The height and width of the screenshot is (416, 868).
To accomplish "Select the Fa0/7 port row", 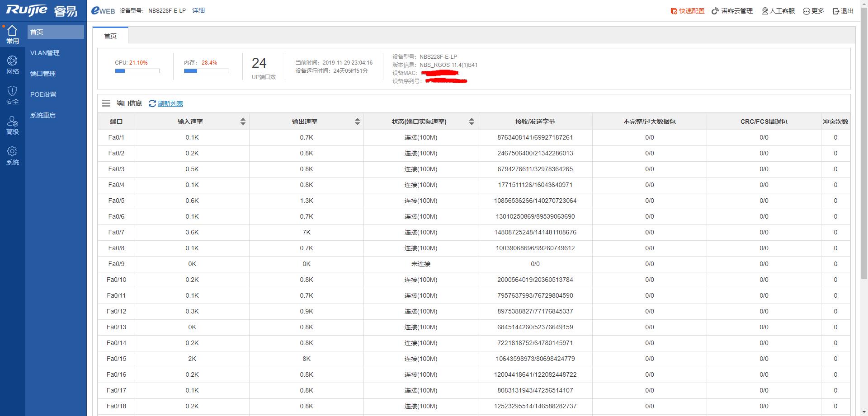I will (x=116, y=232).
